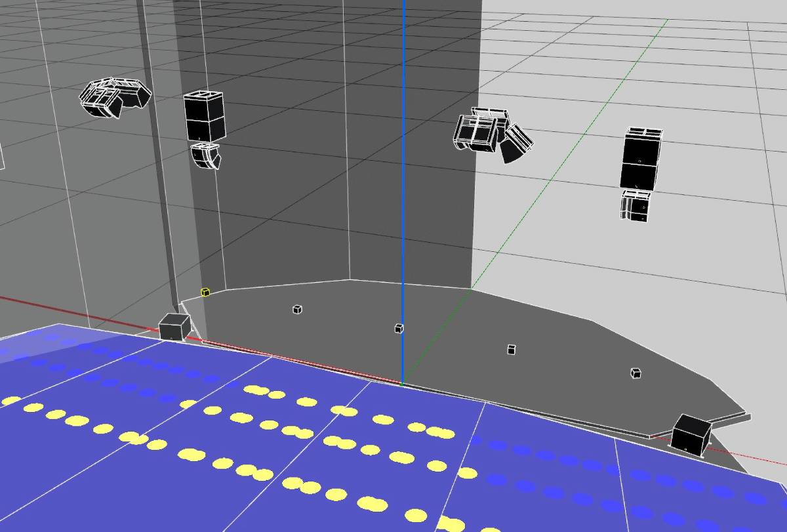Click the leftmost yellow dot in the audience area
The image size is (787, 532).
pos(11,400)
